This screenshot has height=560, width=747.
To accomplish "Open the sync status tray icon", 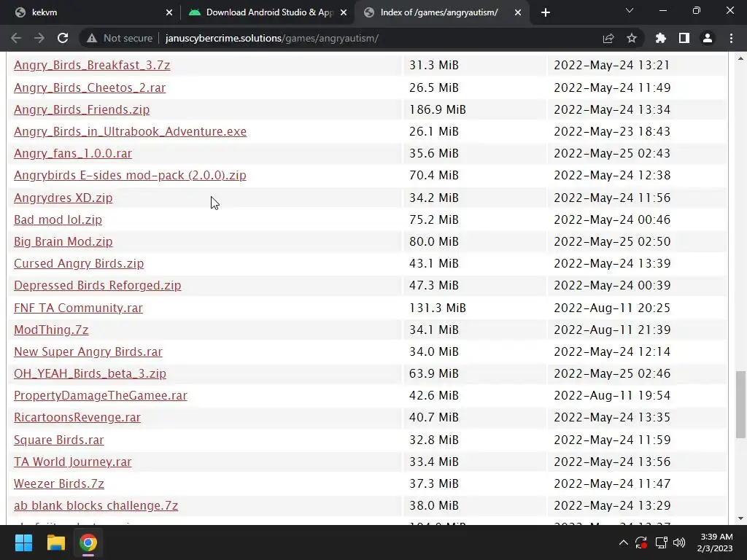I will point(641,542).
